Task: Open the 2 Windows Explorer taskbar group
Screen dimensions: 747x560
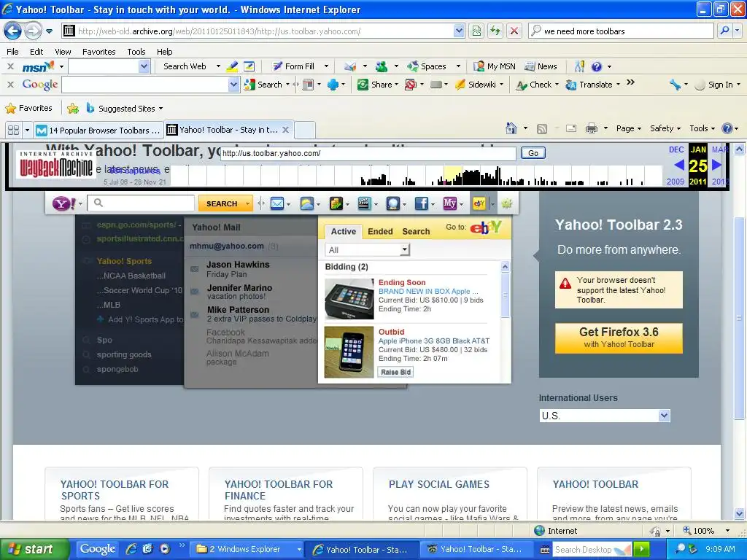Action: tap(249, 550)
